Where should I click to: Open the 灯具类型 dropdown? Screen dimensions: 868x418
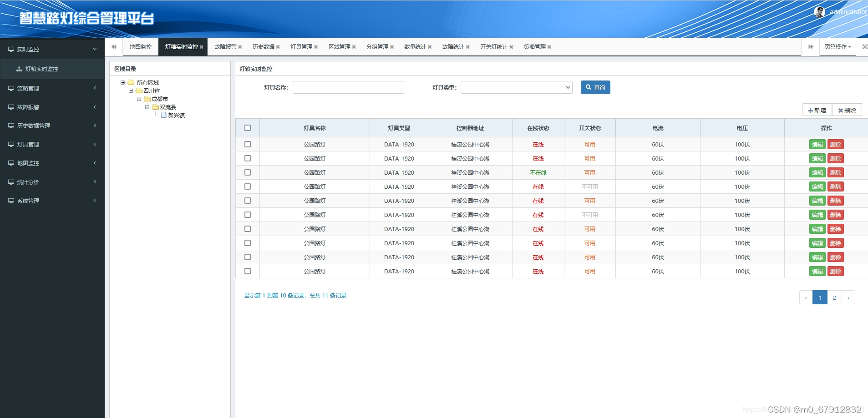(x=517, y=87)
